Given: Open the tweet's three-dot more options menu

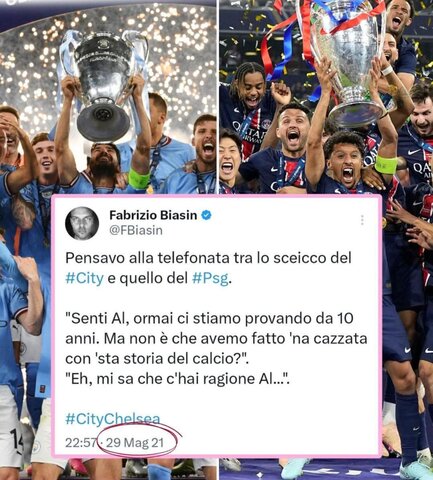Looking at the screenshot, I should coord(362,220).
